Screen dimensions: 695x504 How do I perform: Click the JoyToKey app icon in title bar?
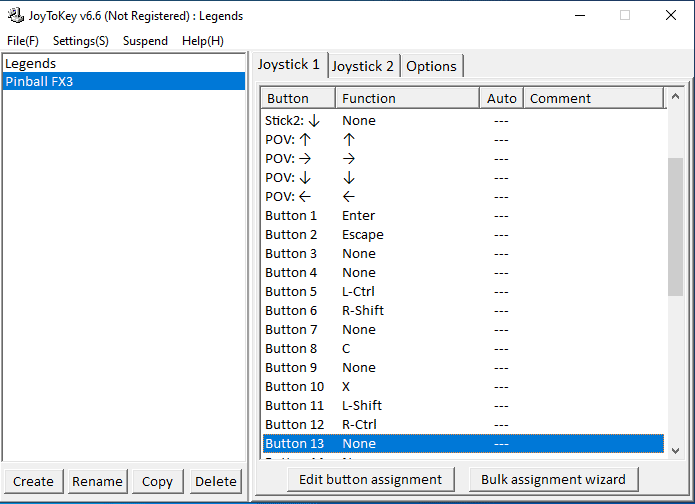[x=17, y=16]
